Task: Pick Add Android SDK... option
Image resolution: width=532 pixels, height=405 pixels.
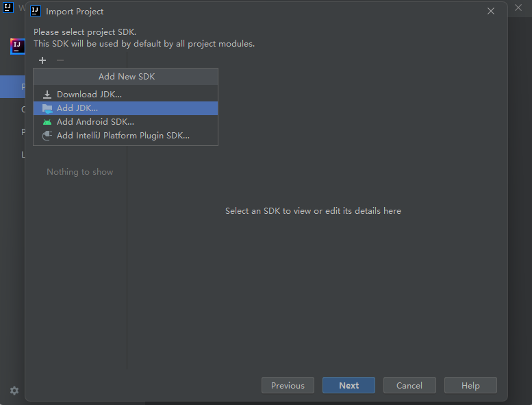Action: [125, 121]
